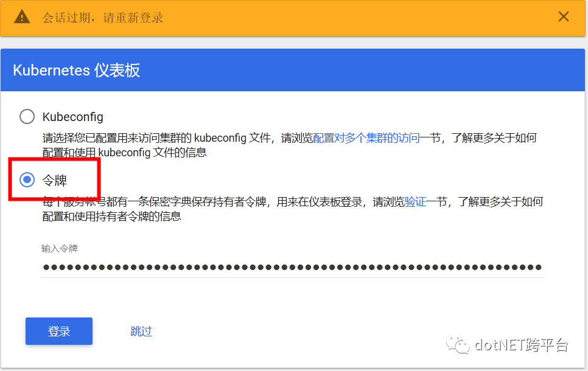The width and height of the screenshot is (588, 371).
Task: Click the 会话过期，请重新登录 message text
Action: (x=103, y=18)
